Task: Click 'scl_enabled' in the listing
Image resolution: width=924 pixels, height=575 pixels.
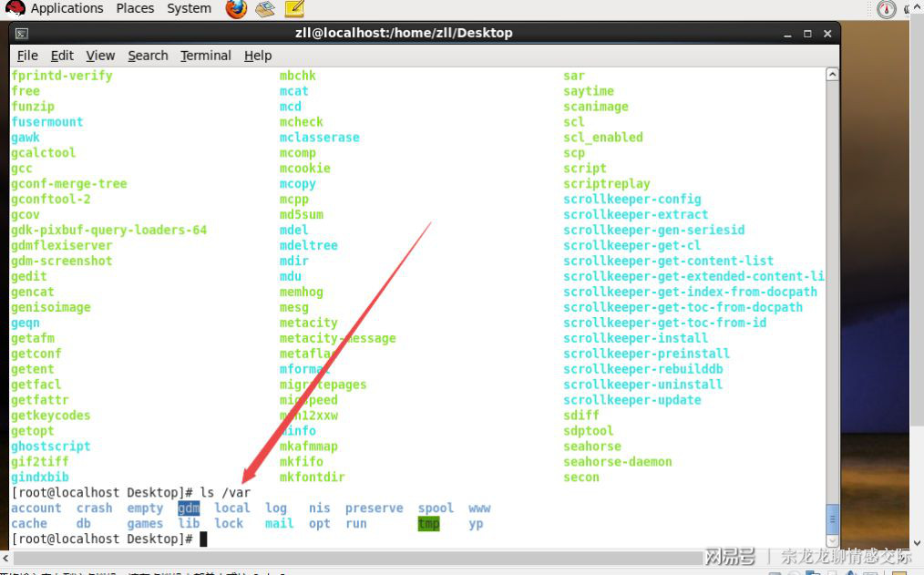Action: (603, 138)
